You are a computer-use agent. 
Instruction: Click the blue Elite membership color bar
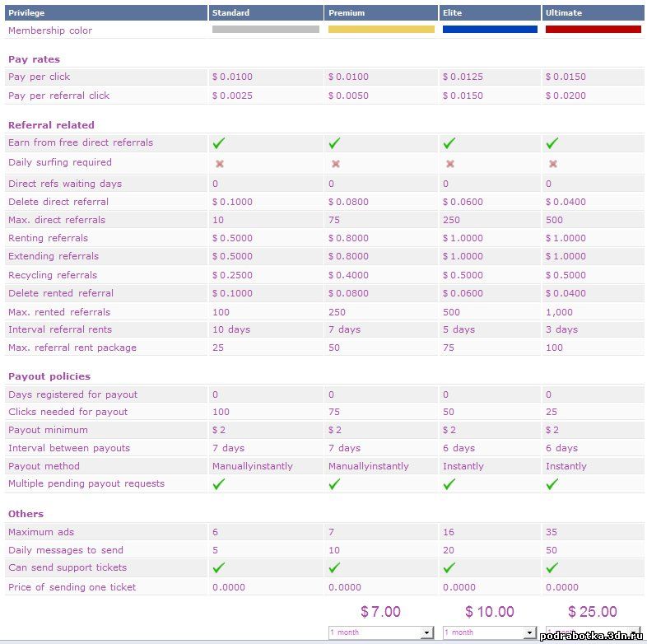click(x=490, y=30)
